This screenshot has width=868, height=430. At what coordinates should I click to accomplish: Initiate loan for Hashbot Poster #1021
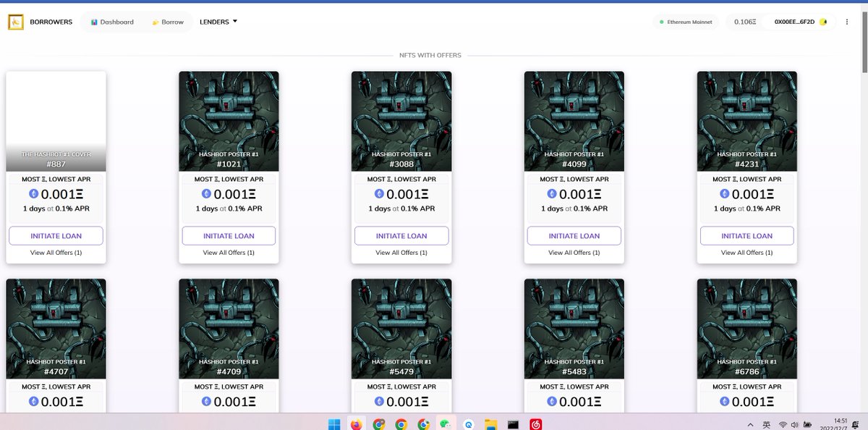229,236
